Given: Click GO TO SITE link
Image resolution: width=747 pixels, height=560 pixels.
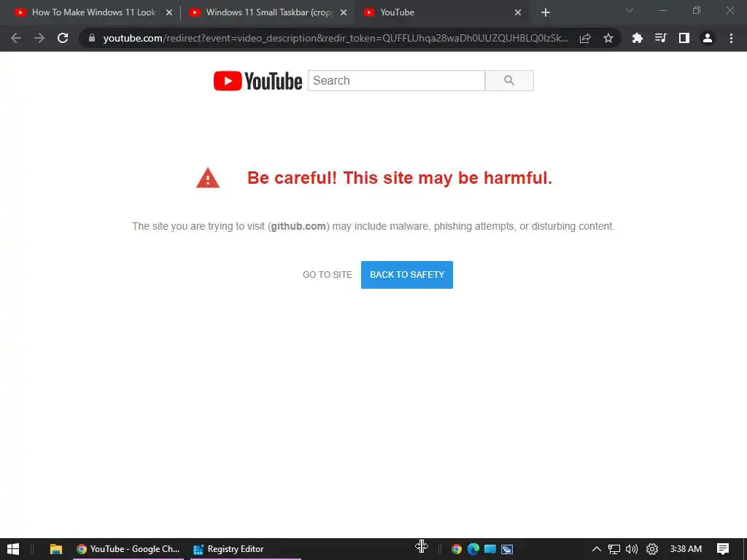Looking at the screenshot, I should pos(328,275).
